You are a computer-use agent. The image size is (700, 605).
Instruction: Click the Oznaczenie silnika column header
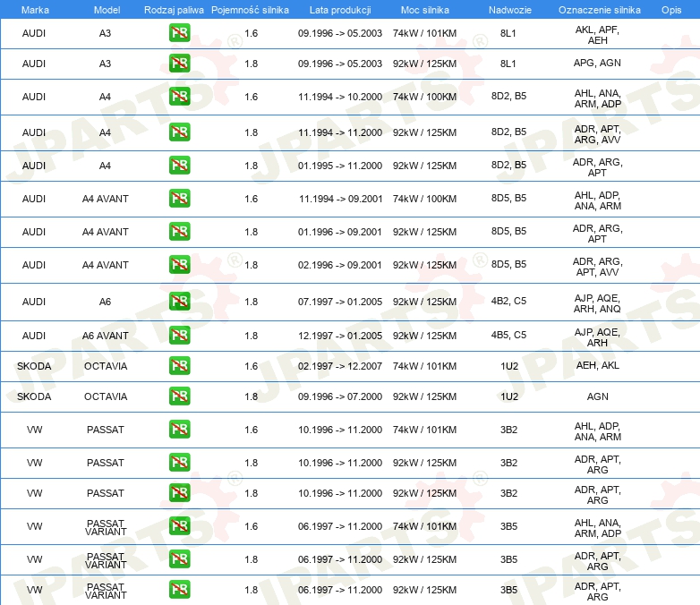point(599,9)
